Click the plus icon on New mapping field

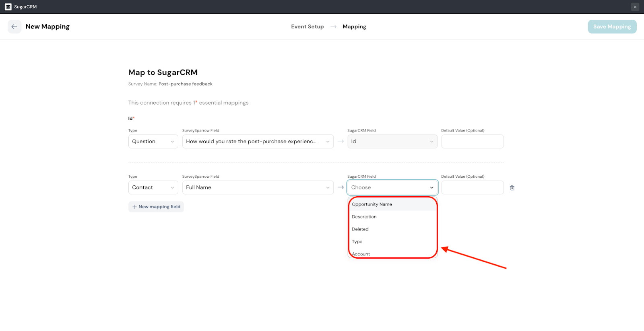click(134, 207)
